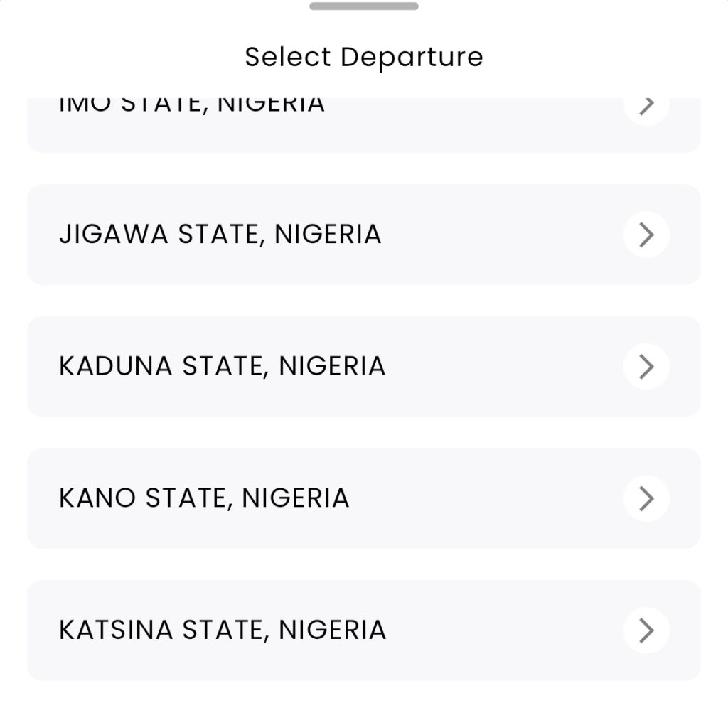The height and width of the screenshot is (703, 728).
Task: Tap the chevron arrow beside Imo State
Action: click(x=646, y=108)
